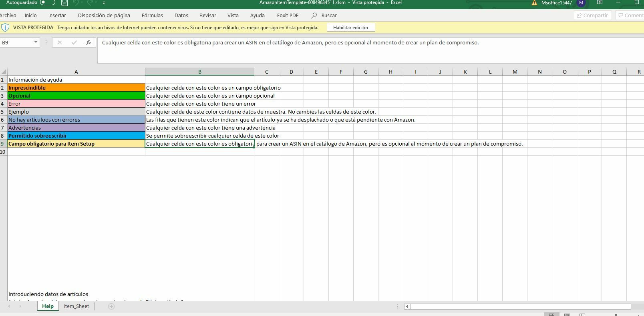Image resolution: width=644 pixels, height=316 pixels.
Task: Click the 'Campo obligatorio para Item Setup' cell
Action: click(76, 144)
